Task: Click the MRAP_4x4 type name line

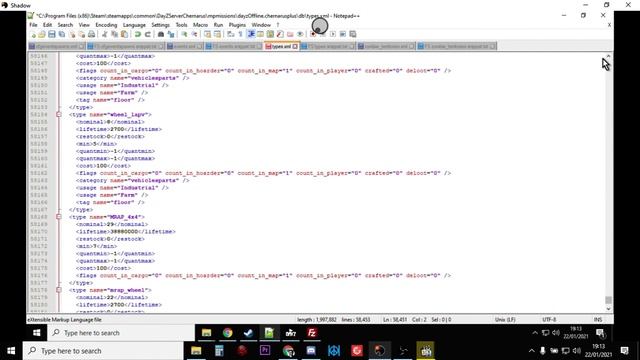Action: coord(107,217)
